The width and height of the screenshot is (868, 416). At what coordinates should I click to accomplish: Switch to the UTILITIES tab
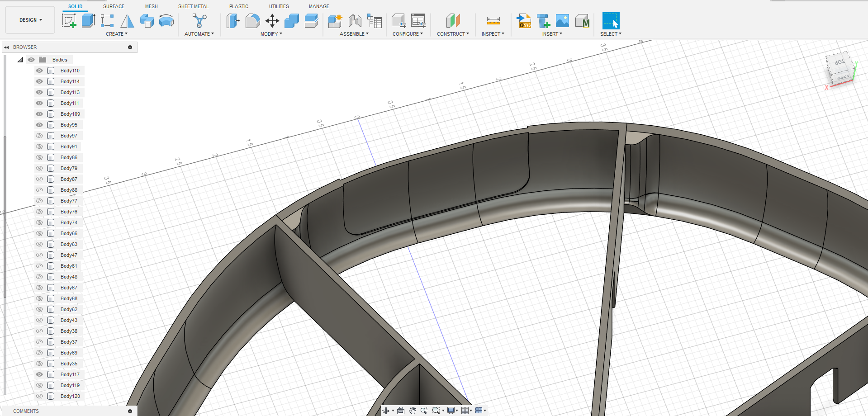pyautogui.click(x=279, y=6)
